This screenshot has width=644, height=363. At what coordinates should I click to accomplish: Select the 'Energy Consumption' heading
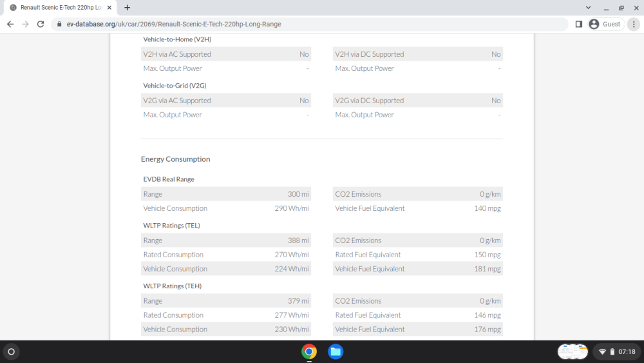[175, 159]
